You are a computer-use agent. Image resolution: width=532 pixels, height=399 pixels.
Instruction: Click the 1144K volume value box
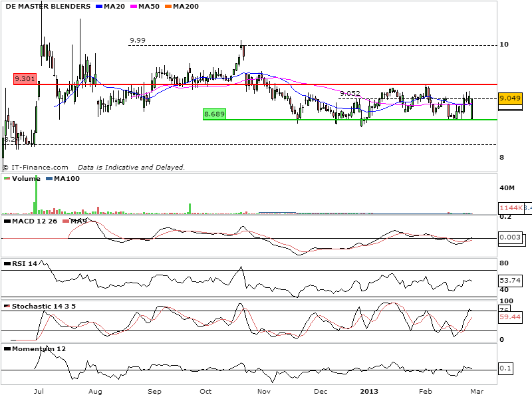coord(511,208)
